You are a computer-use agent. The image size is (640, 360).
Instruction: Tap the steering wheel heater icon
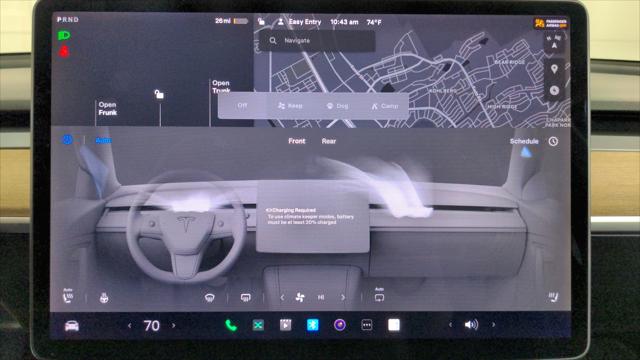point(104,298)
